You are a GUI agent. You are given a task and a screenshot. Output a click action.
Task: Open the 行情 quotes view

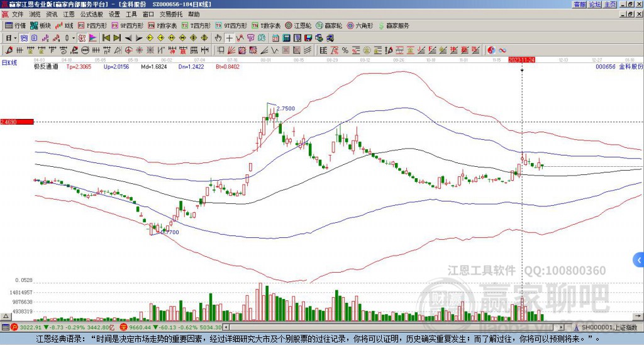(15, 25)
